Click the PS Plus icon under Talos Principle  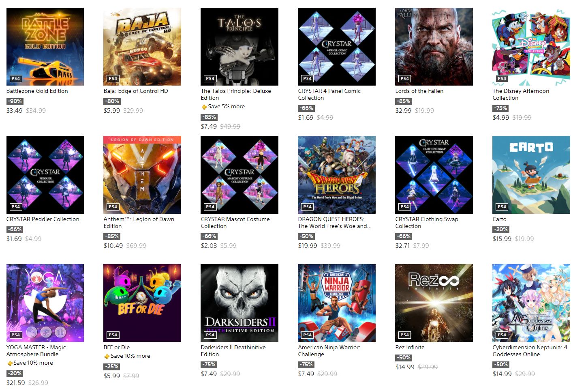pyautogui.click(x=204, y=107)
